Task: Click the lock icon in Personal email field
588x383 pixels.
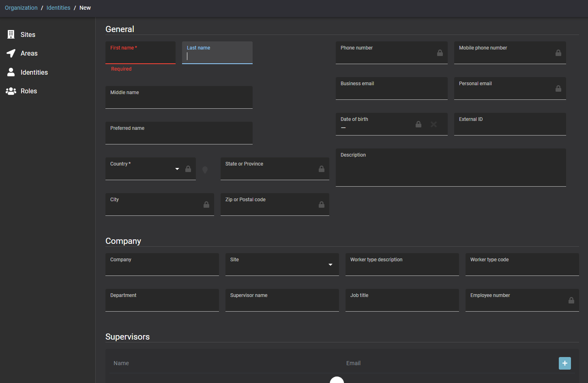Action: 558,88
